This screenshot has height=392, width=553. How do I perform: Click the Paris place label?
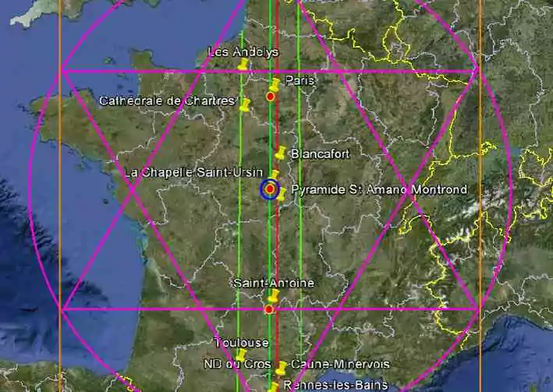300,81
